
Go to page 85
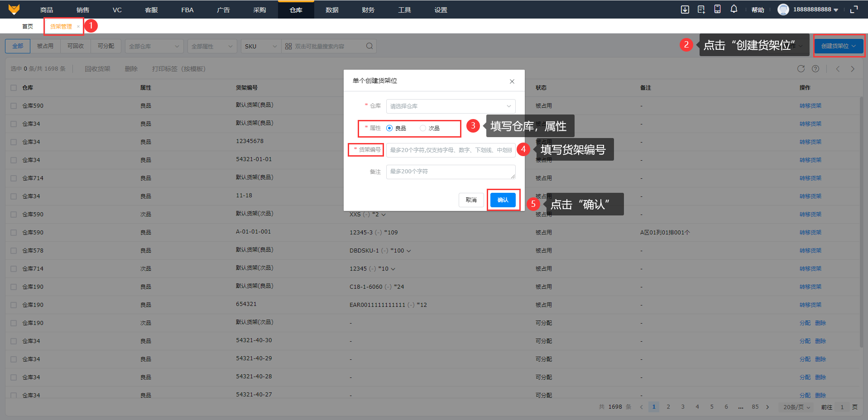click(x=755, y=407)
